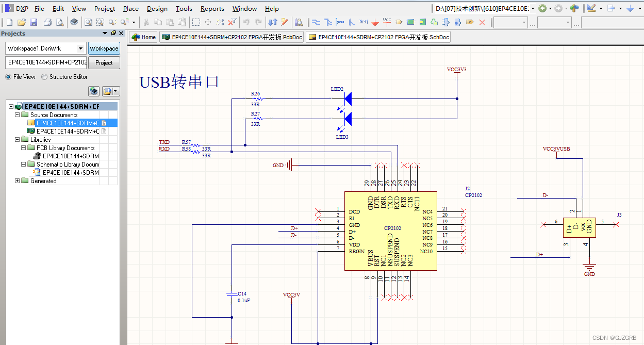Screen dimensions: 644x345
Task: Open the Place menu
Action: (x=130, y=8)
